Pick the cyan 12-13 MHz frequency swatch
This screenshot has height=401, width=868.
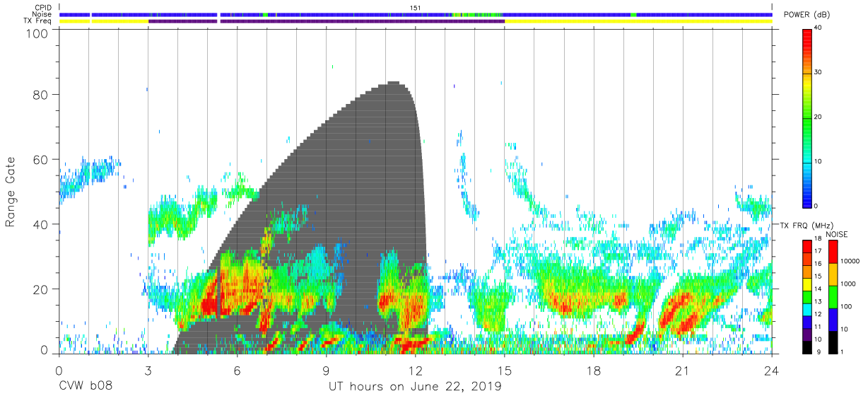pos(807,308)
